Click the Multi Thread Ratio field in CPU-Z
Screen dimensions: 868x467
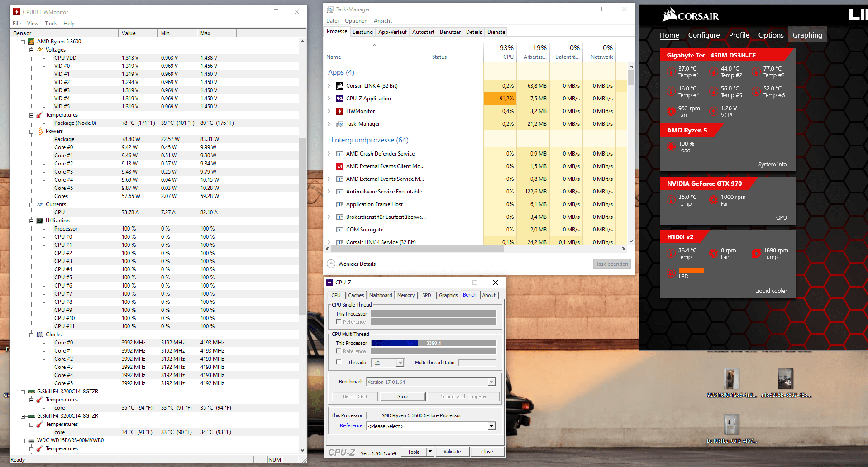[477, 363]
